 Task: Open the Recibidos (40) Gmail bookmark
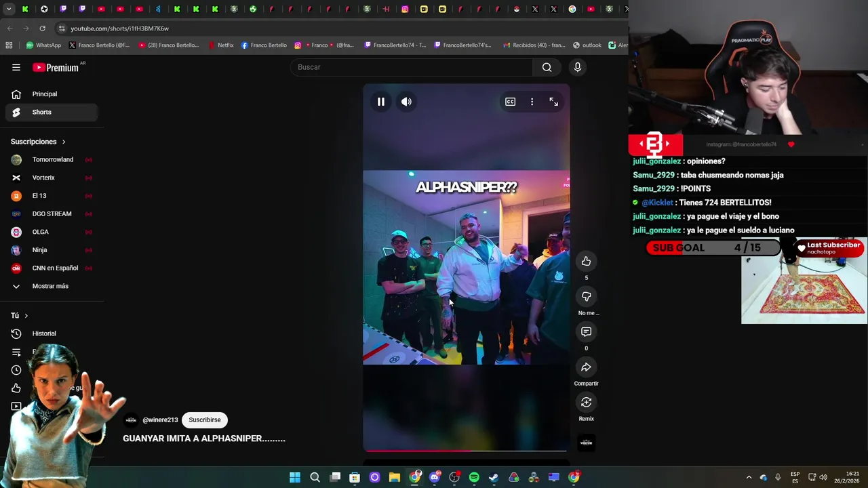point(534,45)
